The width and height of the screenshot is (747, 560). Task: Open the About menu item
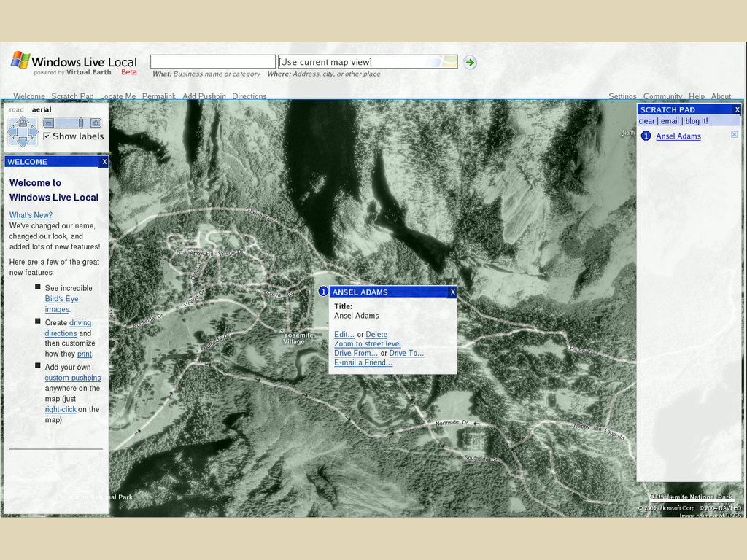[721, 96]
